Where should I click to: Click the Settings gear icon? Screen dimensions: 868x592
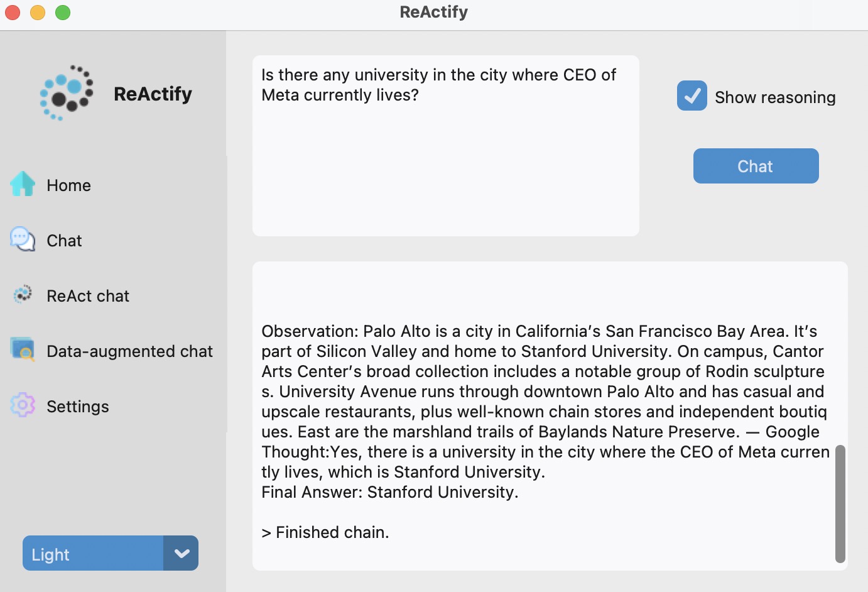[x=23, y=406]
